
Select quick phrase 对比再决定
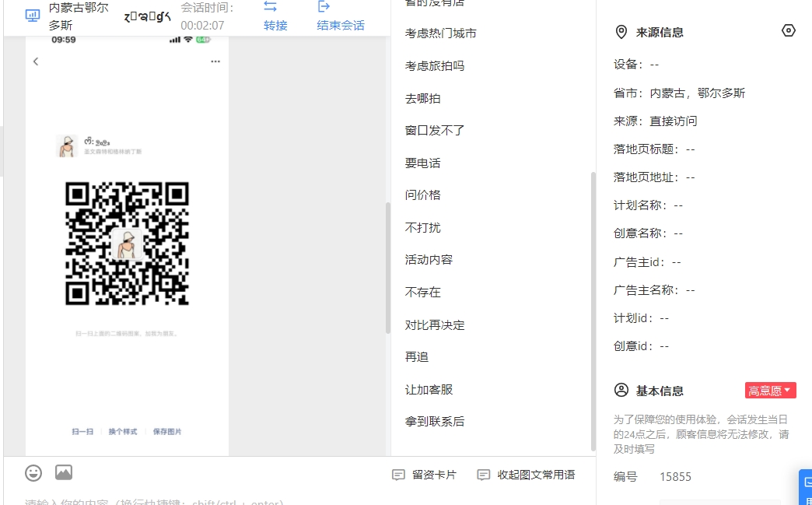[435, 325]
